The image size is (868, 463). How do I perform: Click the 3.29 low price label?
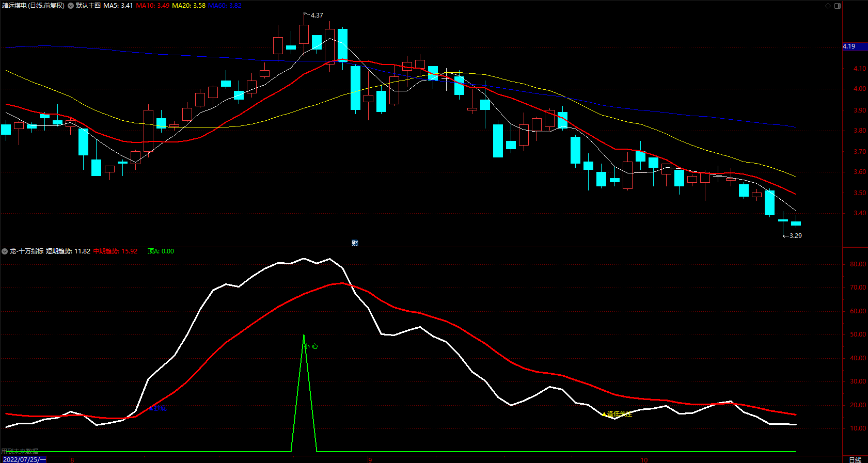pos(796,236)
